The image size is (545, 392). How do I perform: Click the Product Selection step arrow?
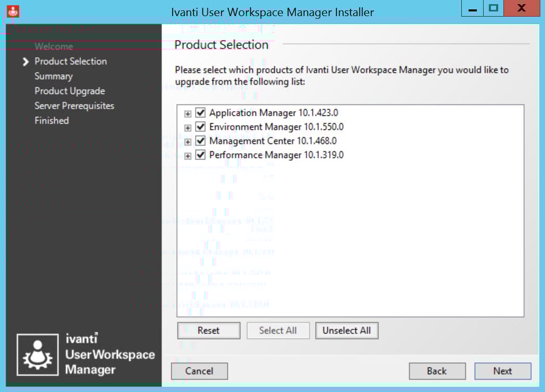(x=25, y=62)
